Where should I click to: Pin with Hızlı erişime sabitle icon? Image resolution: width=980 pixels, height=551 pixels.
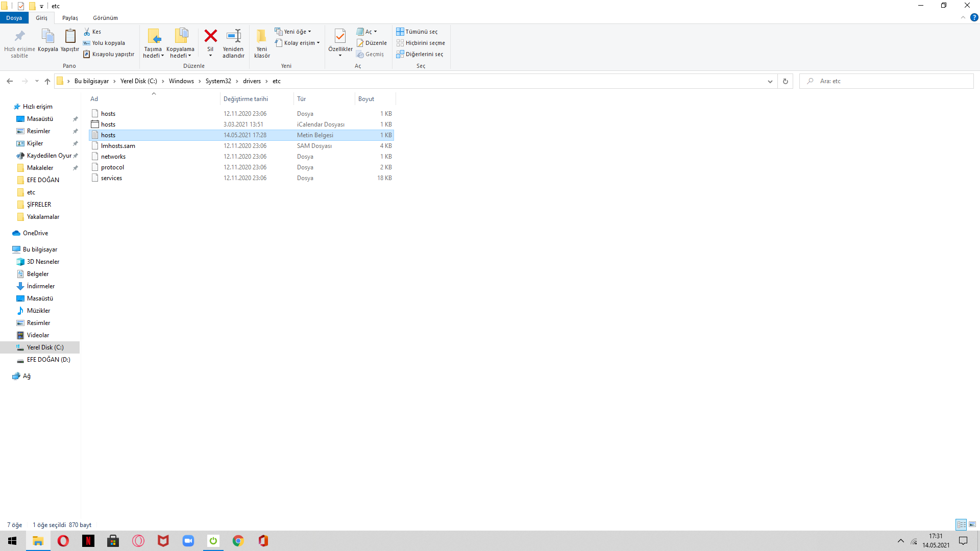[x=19, y=36]
